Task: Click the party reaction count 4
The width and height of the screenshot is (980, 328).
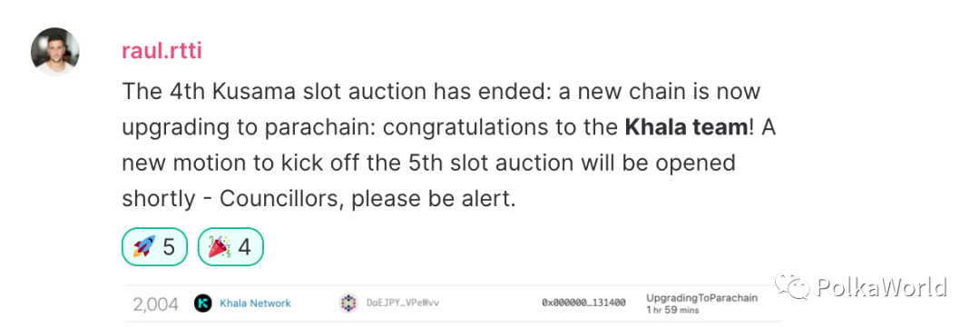Action: pyautogui.click(x=244, y=247)
